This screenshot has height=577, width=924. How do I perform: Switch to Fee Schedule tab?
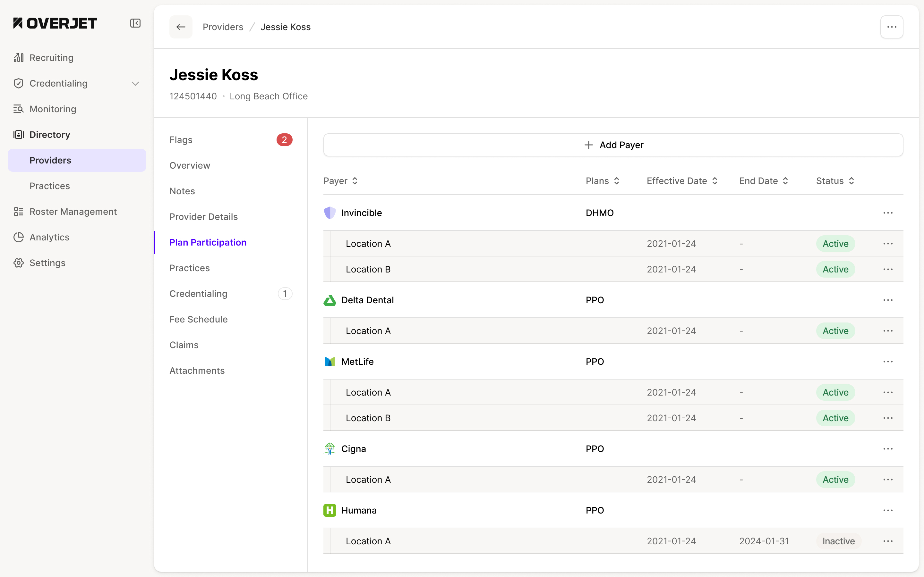point(199,319)
